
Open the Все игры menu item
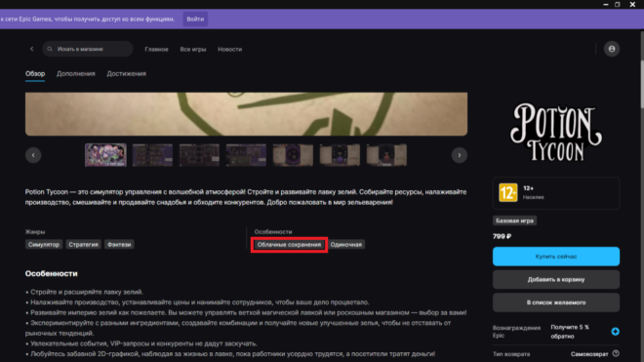click(192, 49)
